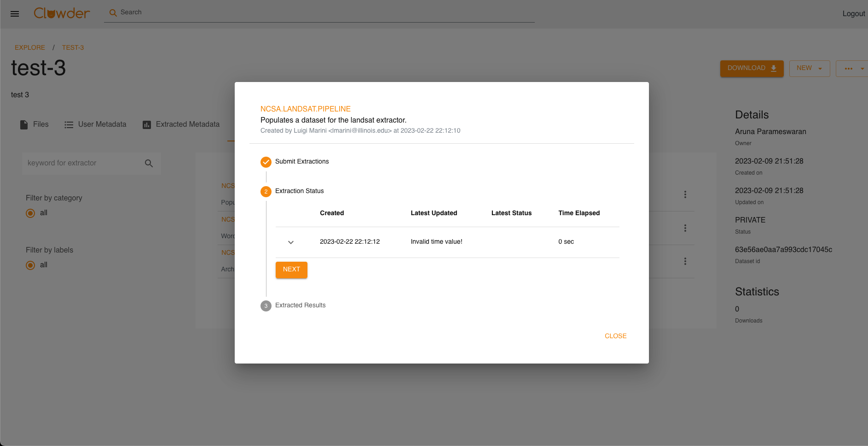Click the Extracted Results step label
This screenshot has height=446, width=868.
pos(300,305)
